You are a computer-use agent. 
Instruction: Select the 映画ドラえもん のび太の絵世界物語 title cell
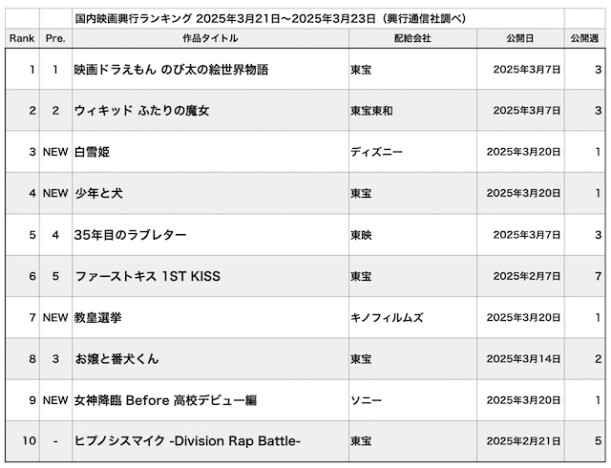(x=171, y=70)
